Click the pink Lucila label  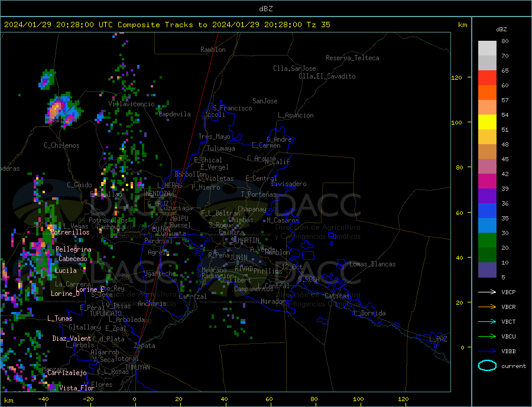coord(66,271)
